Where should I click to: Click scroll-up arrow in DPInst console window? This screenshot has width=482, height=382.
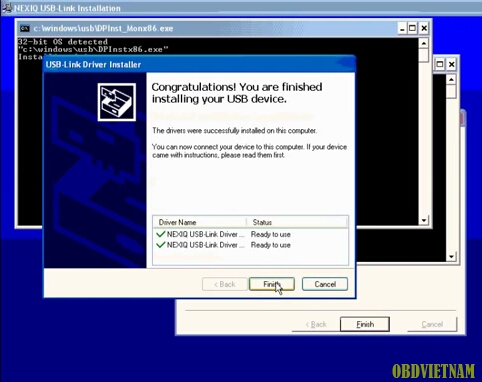423,43
